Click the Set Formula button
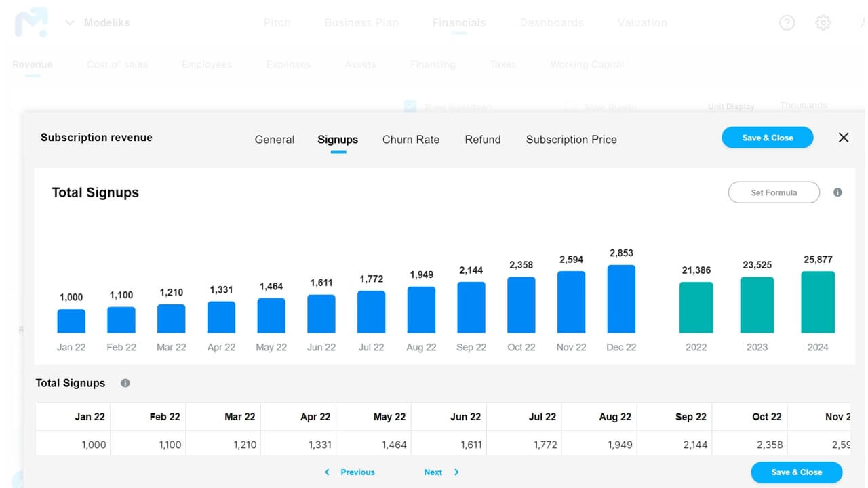 [x=774, y=192]
